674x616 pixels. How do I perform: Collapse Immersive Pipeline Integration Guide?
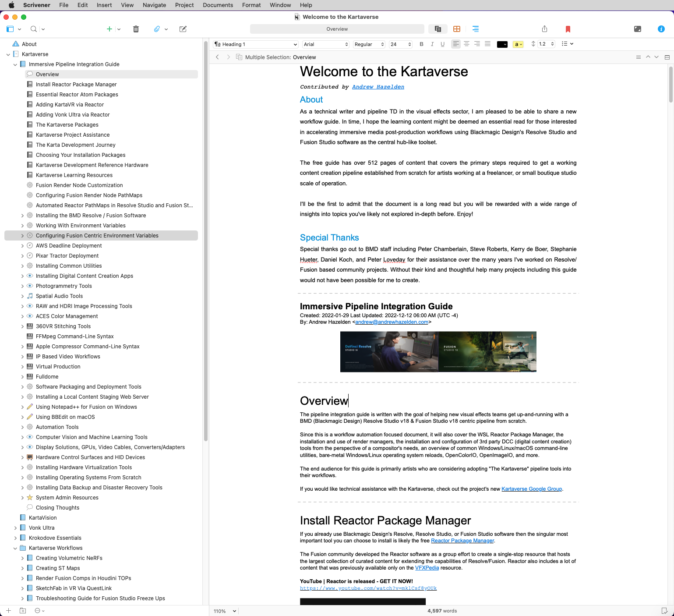click(x=15, y=64)
